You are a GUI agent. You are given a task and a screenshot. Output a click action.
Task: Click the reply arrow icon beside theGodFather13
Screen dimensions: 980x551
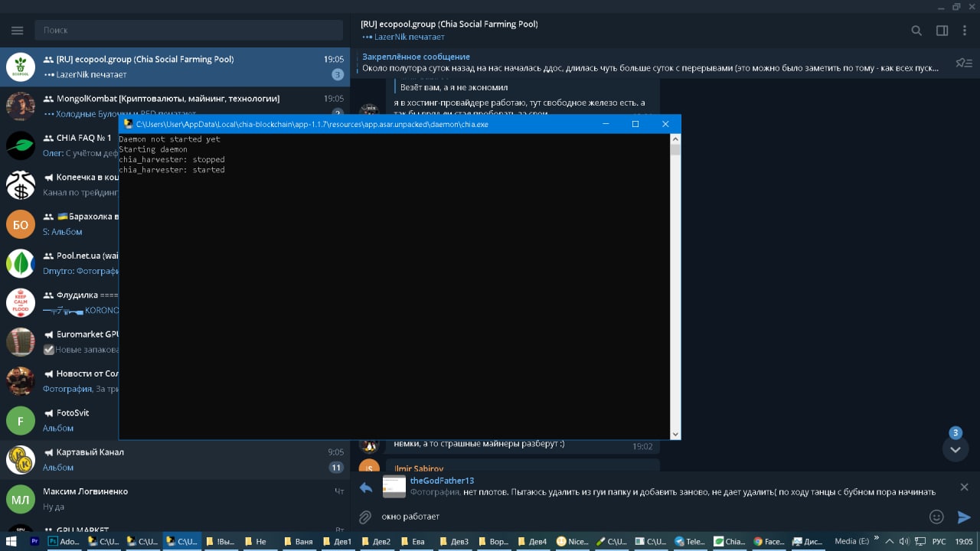(366, 487)
